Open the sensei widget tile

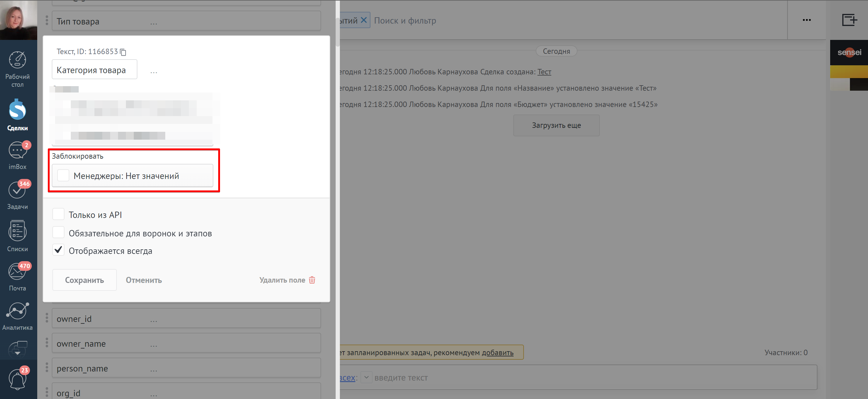click(849, 52)
